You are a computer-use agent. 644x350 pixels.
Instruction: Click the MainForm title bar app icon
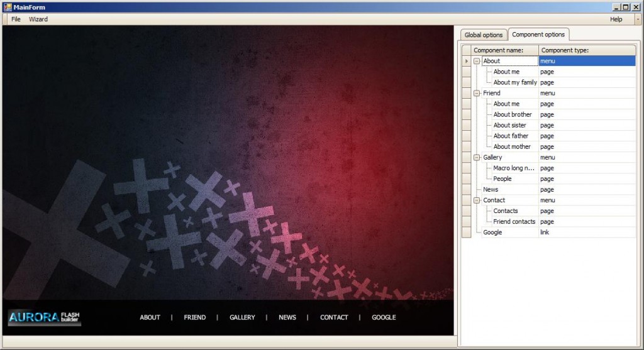[x=8, y=7]
